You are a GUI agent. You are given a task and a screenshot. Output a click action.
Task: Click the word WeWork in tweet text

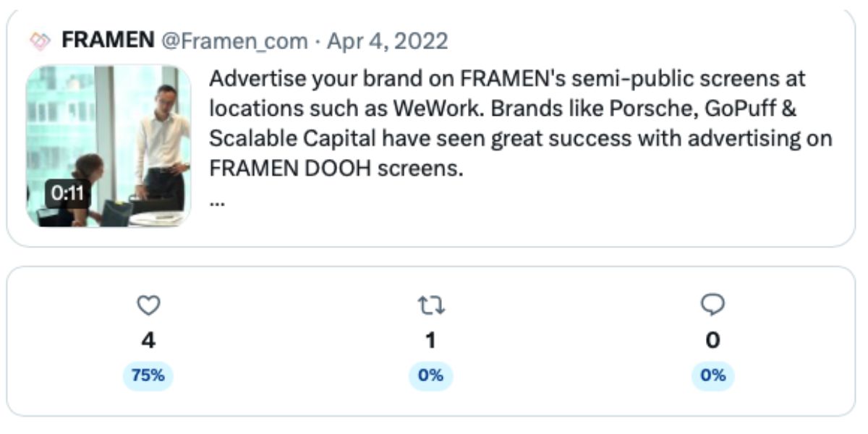click(436, 109)
